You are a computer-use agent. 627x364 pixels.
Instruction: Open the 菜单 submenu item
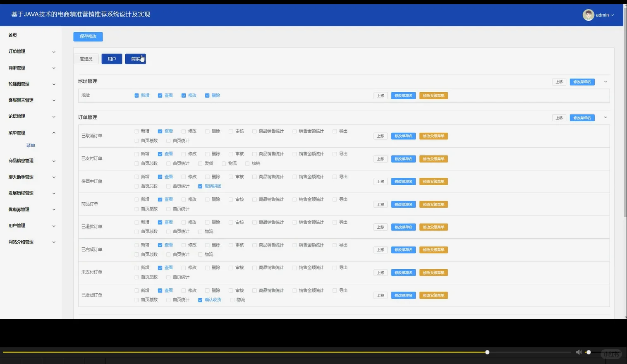[31, 146]
